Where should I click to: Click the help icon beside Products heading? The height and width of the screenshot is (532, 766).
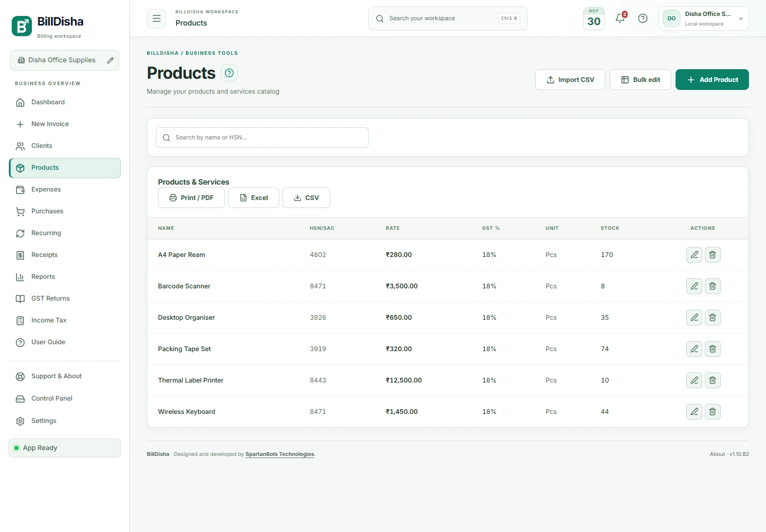[229, 73]
